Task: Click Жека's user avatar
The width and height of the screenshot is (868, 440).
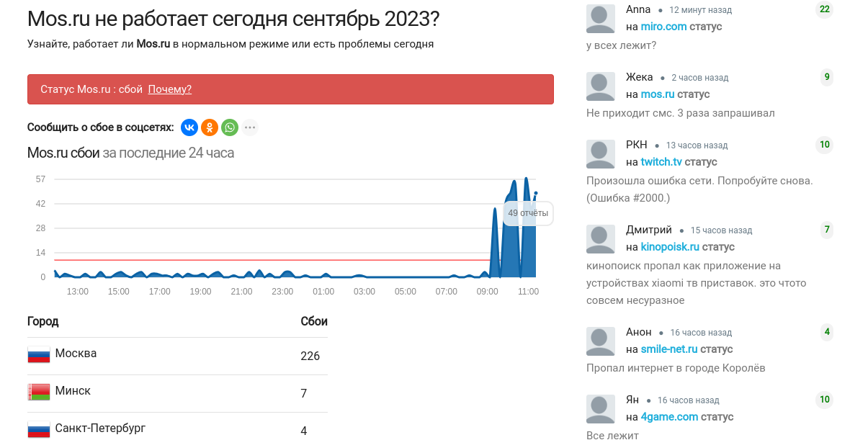Action: pyautogui.click(x=601, y=86)
